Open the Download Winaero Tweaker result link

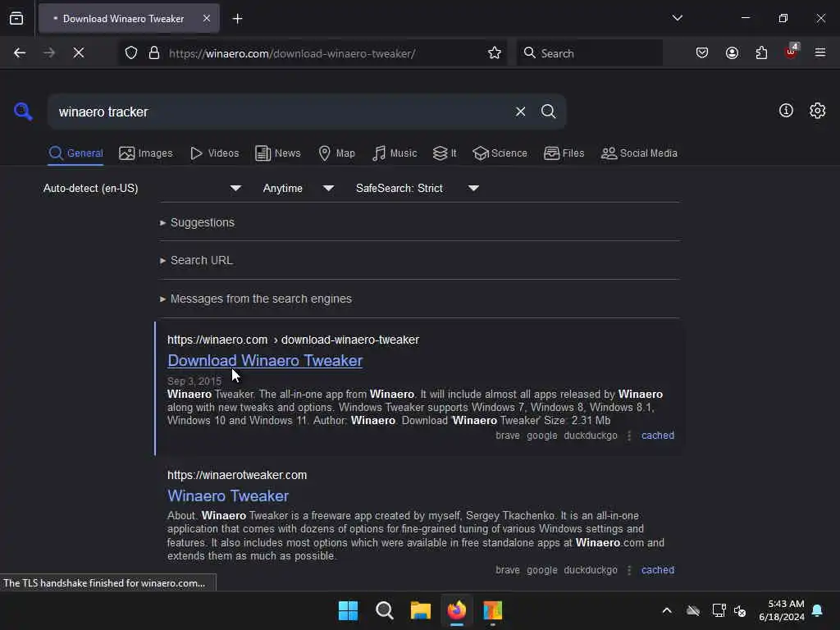point(265,361)
